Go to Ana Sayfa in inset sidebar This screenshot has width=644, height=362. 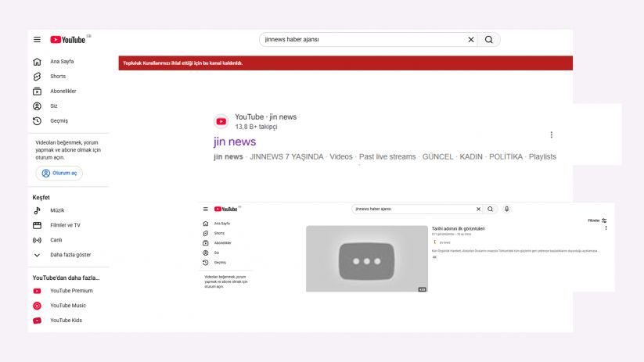click(222, 224)
